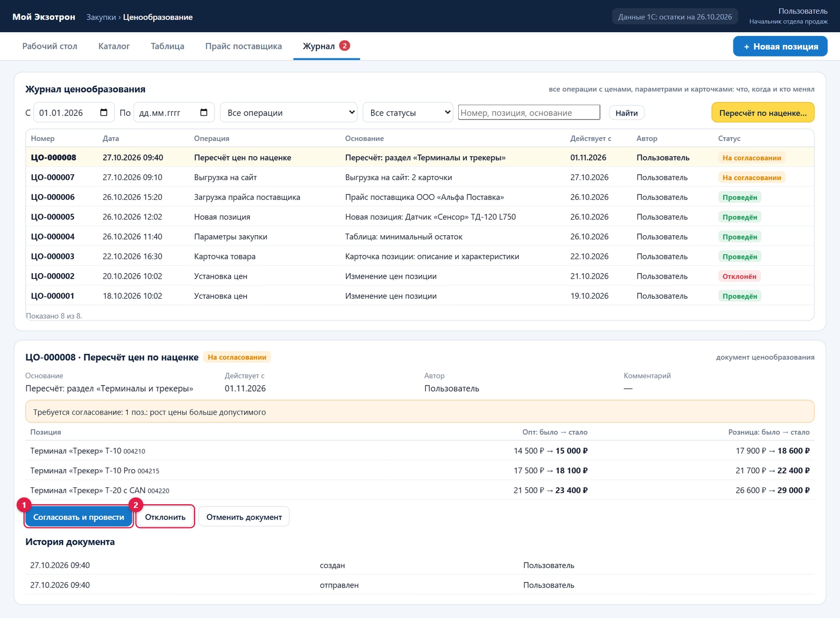Click position 'Терминал «Трекер» Т-10 Pro 004215'
Image resolution: width=840 pixels, height=618 pixels.
[95, 471]
